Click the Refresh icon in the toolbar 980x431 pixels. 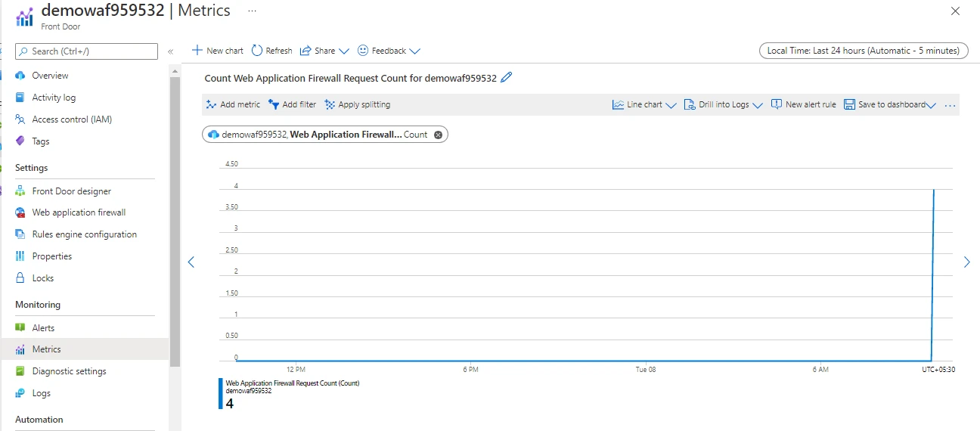257,51
